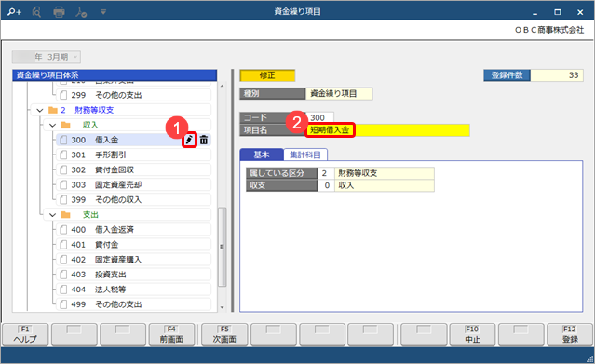Click the search-plus icon in the title bar
Image resolution: width=595 pixels, height=364 pixels.
point(14,12)
